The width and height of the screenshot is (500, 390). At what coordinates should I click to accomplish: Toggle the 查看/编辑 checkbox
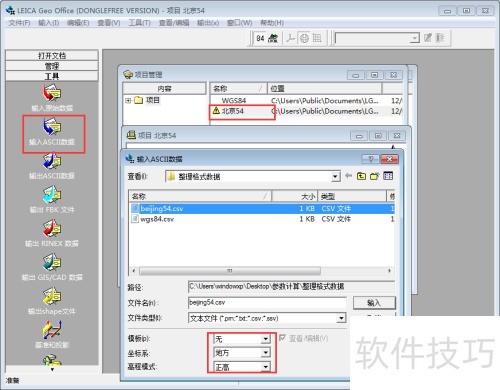pos(282,338)
